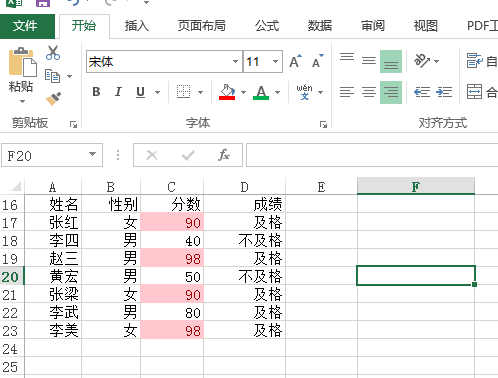The height and width of the screenshot is (378, 498).
Task: Open the 数据 tab
Action: pos(320,26)
